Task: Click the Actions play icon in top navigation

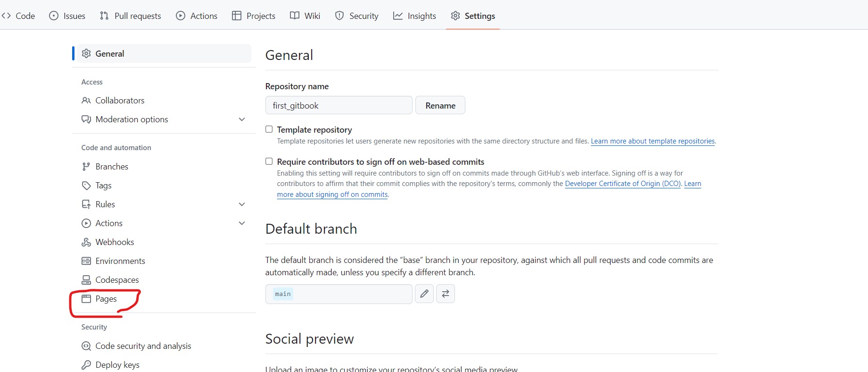Action: click(181, 16)
